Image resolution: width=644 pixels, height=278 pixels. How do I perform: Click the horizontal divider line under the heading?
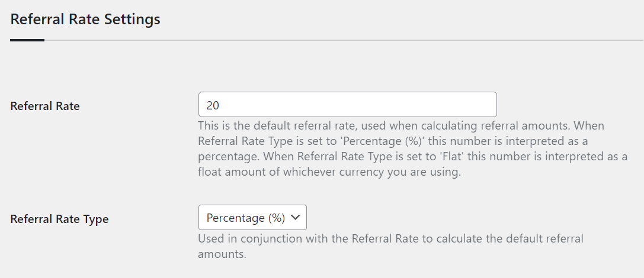pos(344,40)
